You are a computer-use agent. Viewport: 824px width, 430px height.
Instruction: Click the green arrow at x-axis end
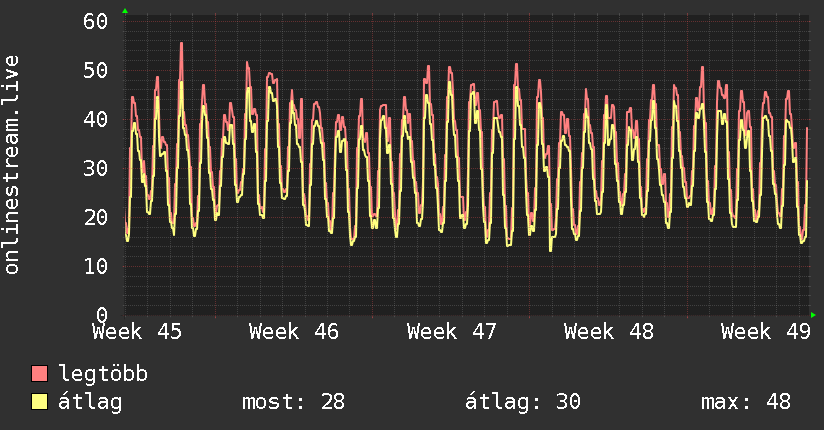pos(813,315)
